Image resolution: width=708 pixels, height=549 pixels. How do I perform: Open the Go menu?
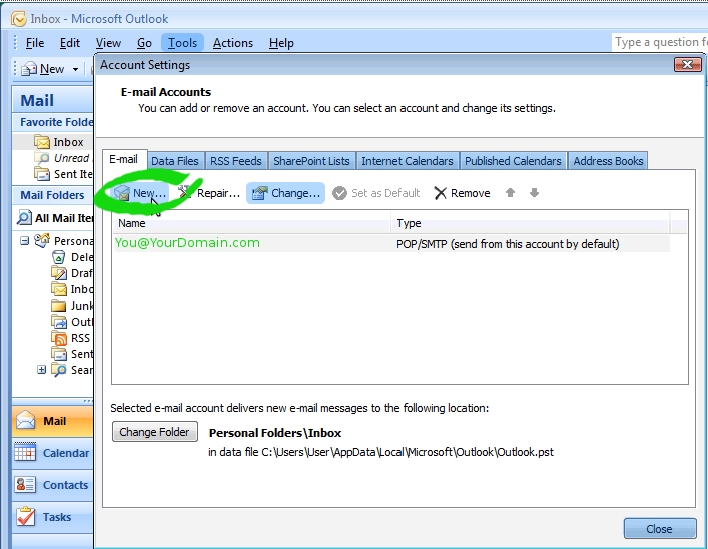pyautogui.click(x=144, y=43)
